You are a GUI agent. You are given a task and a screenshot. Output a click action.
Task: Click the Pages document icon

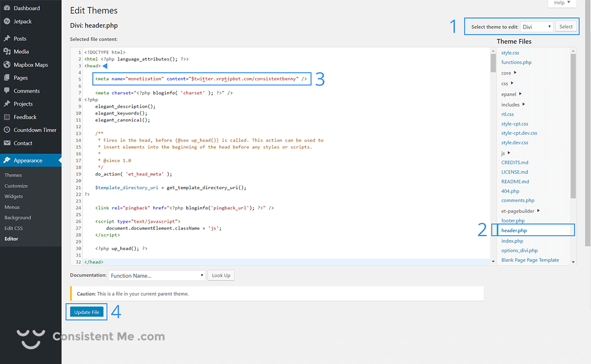(7, 78)
